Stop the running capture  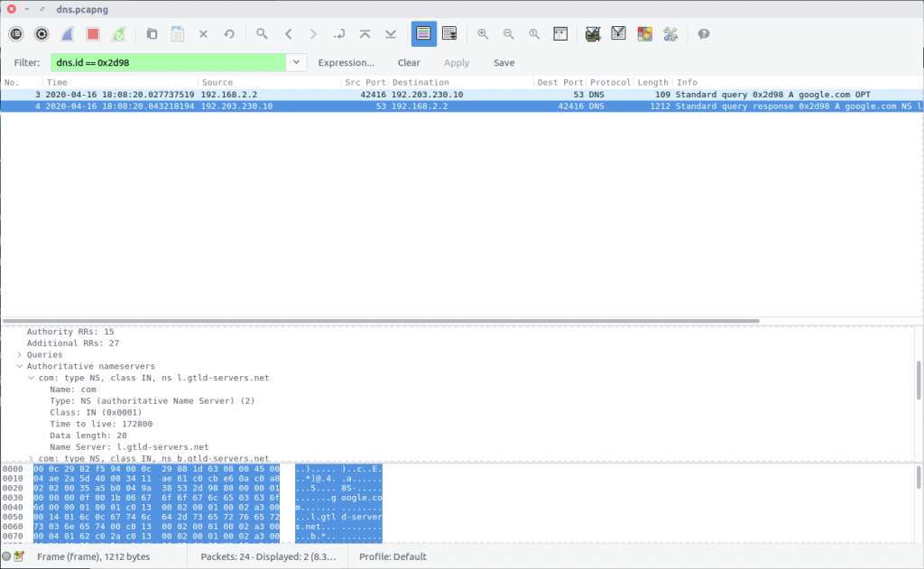click(x=93, y=34)
